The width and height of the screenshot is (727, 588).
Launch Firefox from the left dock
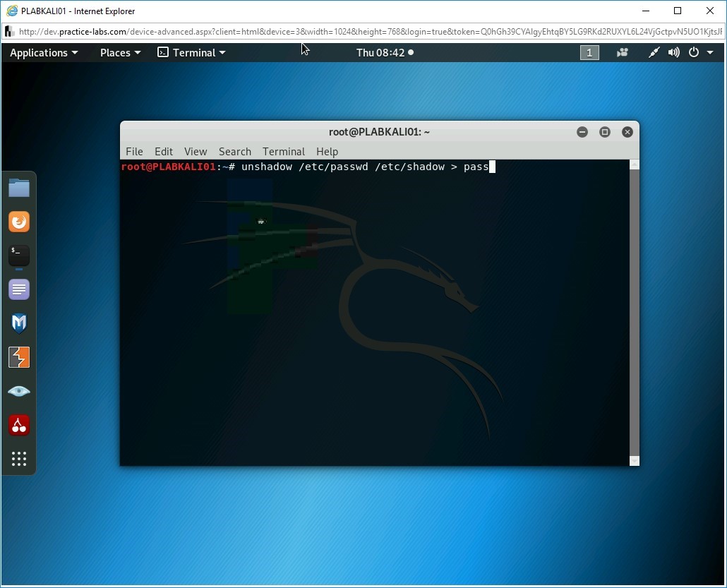(18, 222)
